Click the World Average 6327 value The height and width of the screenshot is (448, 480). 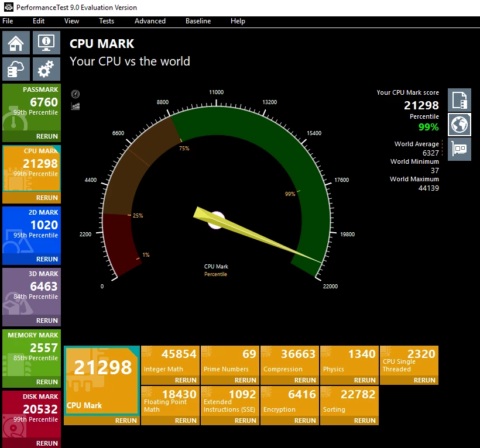431,153
